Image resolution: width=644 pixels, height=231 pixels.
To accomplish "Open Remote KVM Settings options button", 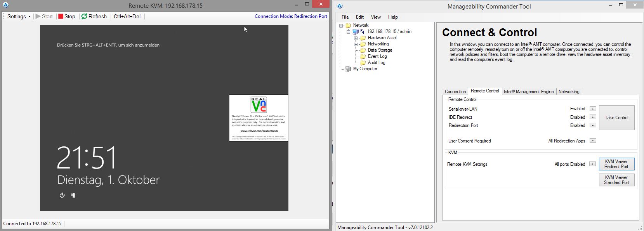I will pos(592,164).
